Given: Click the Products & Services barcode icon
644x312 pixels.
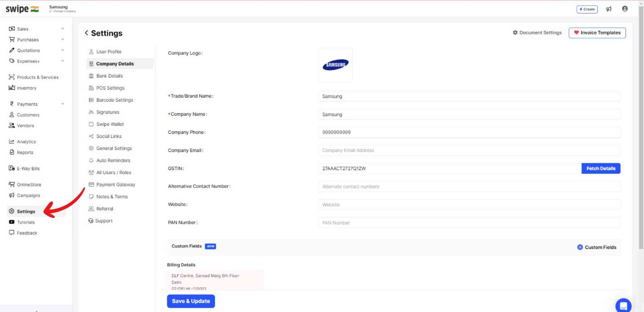Looking at the screenshot, I should pyautogui.click(x=12, y=77).
